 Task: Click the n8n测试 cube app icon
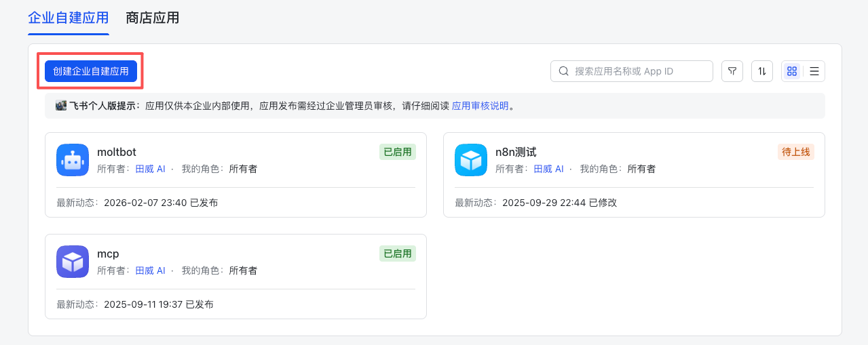471,160
